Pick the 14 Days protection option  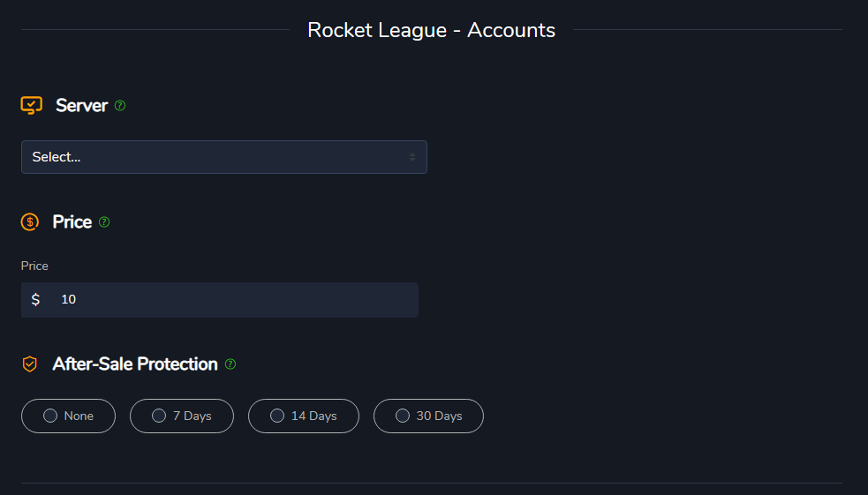click(303, 416)
